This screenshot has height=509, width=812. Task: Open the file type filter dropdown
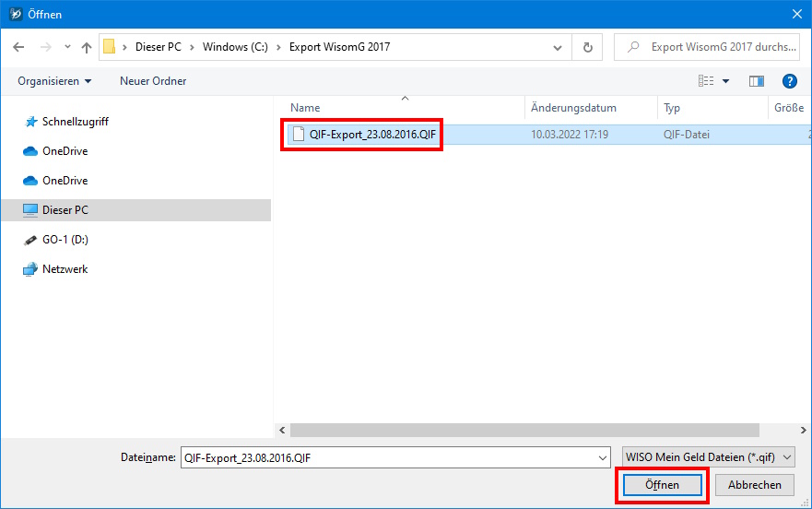pyautogui.click(x=709, y=457)
